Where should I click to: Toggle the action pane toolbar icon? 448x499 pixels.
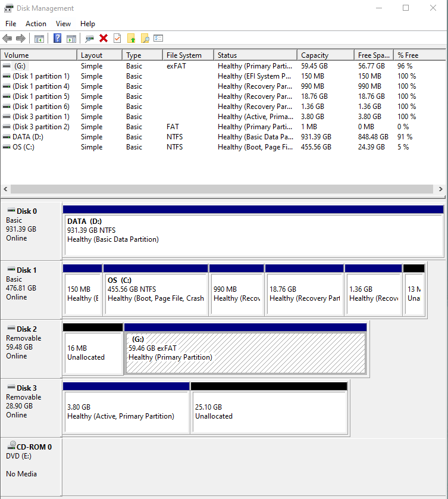click(71, 39)
